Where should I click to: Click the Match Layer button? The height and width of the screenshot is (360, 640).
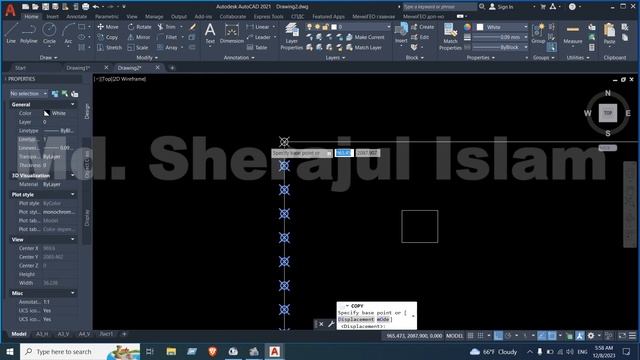click(364, 47)
